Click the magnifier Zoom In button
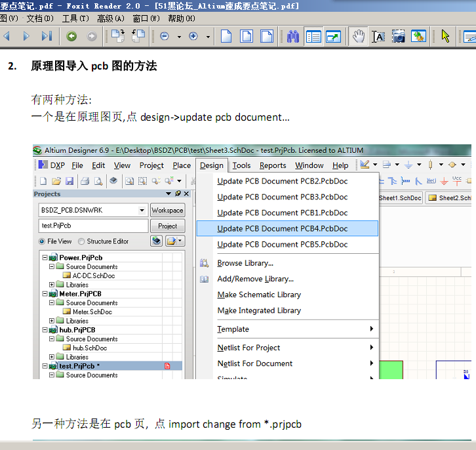The width and height of the screenshot is (476, 450). coord(193,37)
